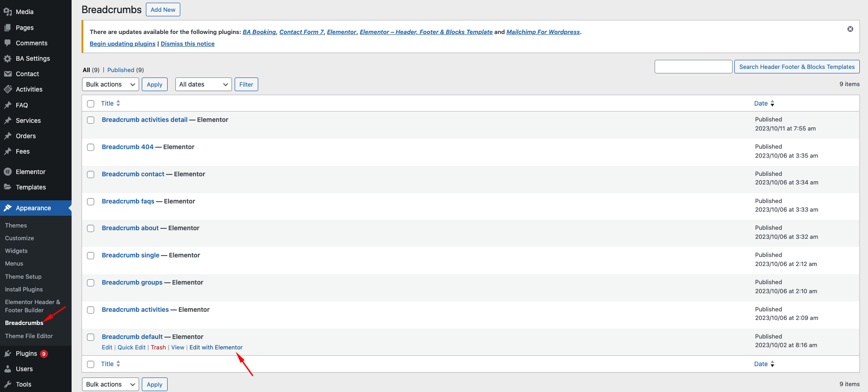Click the Filter button
Viewport: 868px width, 392px height.
246,84
